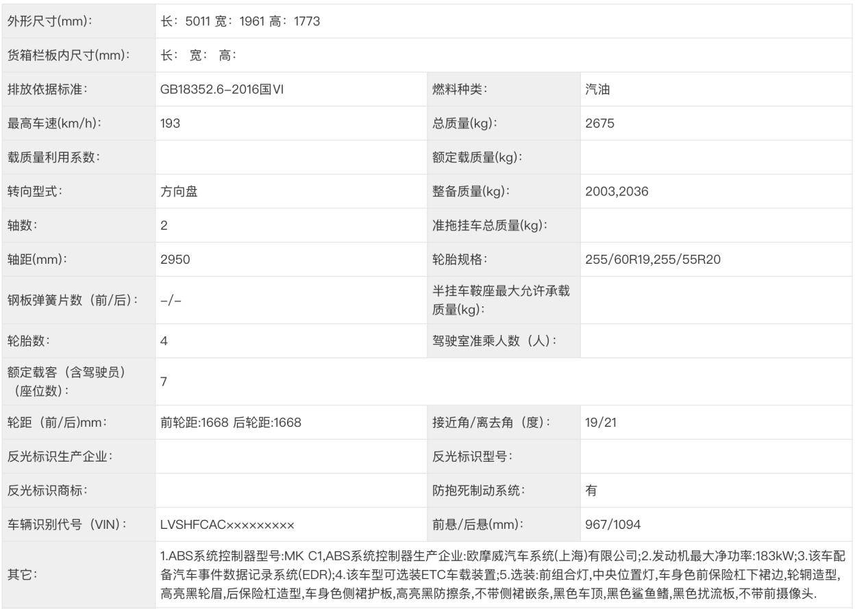The height and width of the screenshot is (609, 868).
Task: Click the 驾驶室准乘人数（人） label
Action: pyautogui.click(x=494, y=340)
